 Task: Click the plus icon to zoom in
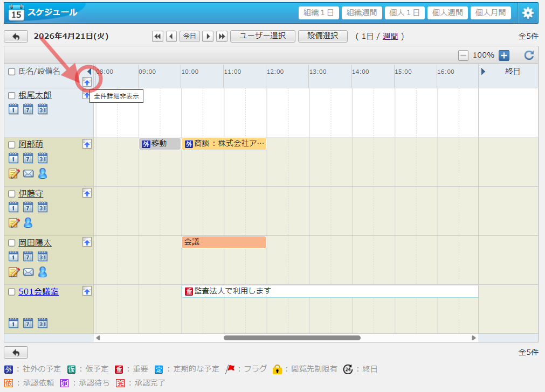[503, 55]
